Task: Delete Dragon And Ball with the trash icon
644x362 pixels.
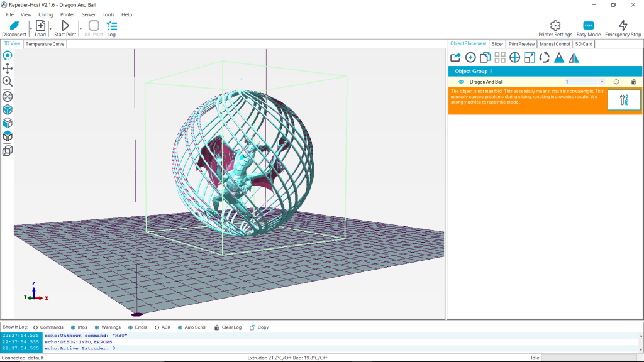Action: (633, 82)
